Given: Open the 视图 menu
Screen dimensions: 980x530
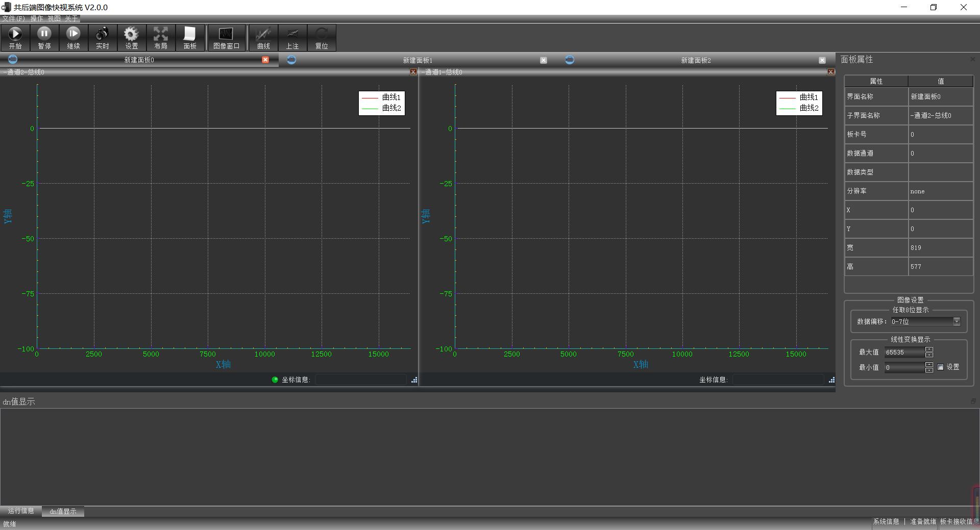Looking at the screenshot, I should [x=54, y=18].
